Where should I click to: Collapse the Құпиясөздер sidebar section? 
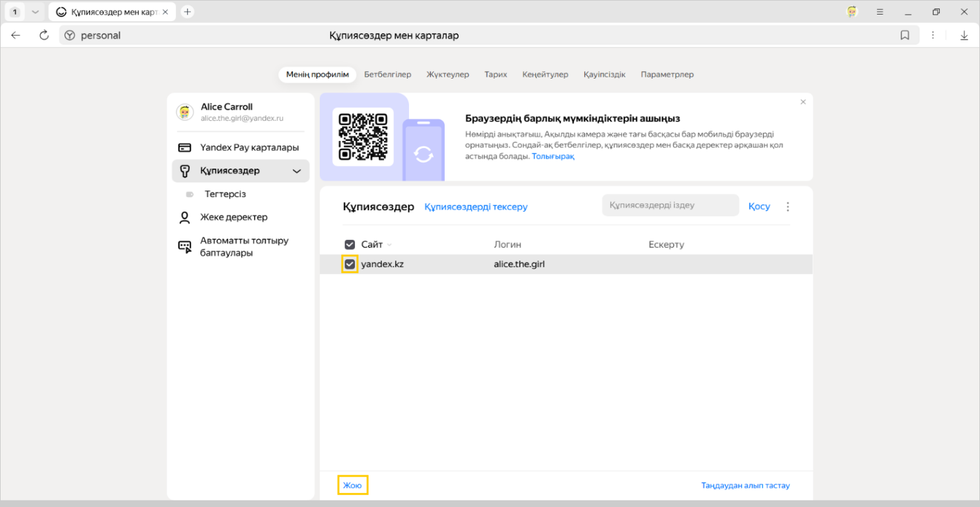click(297, 171)
